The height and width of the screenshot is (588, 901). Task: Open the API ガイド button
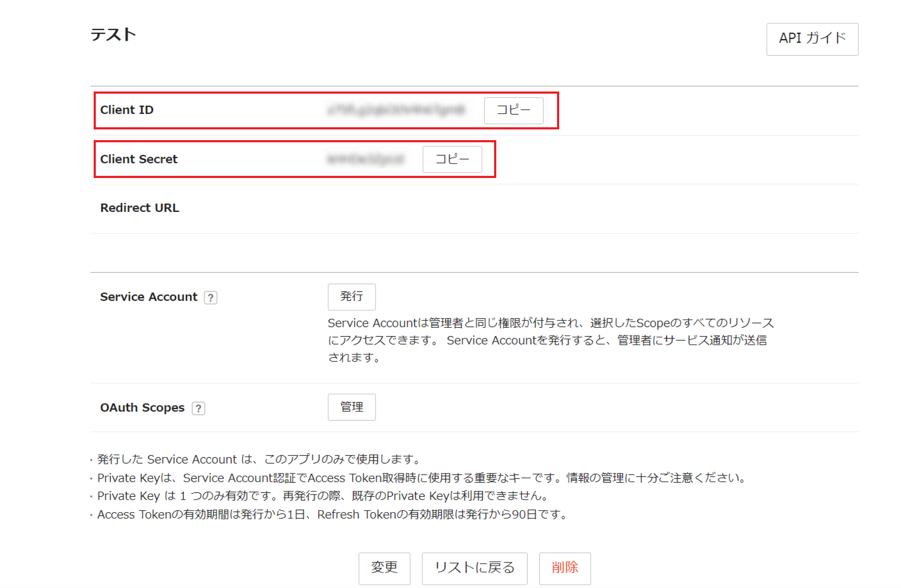pos(812,39)
